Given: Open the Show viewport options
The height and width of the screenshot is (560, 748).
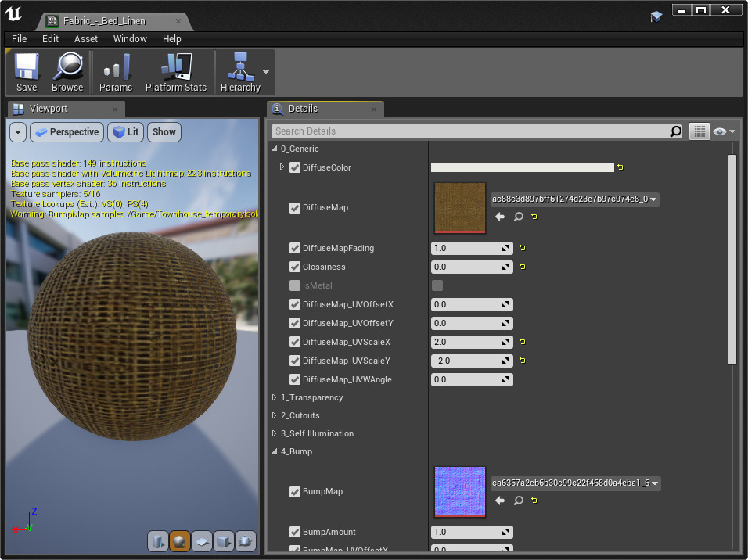Looking at the screenshot, I should 164,131.
